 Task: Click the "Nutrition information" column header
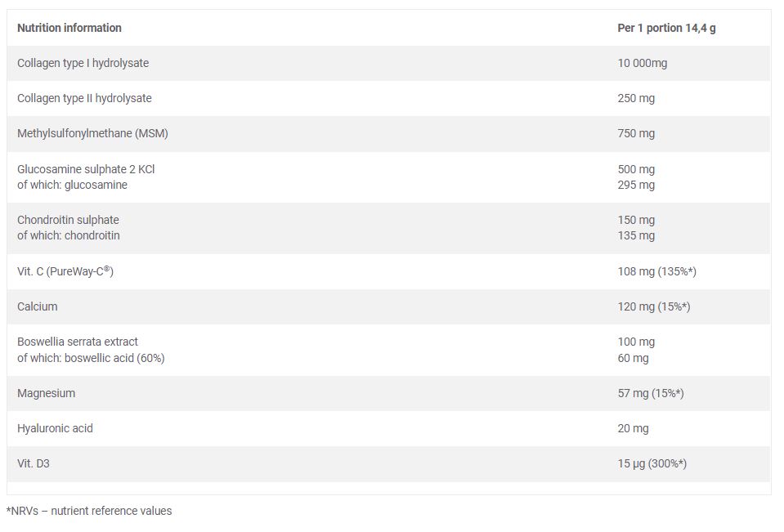tap(69, 28)
